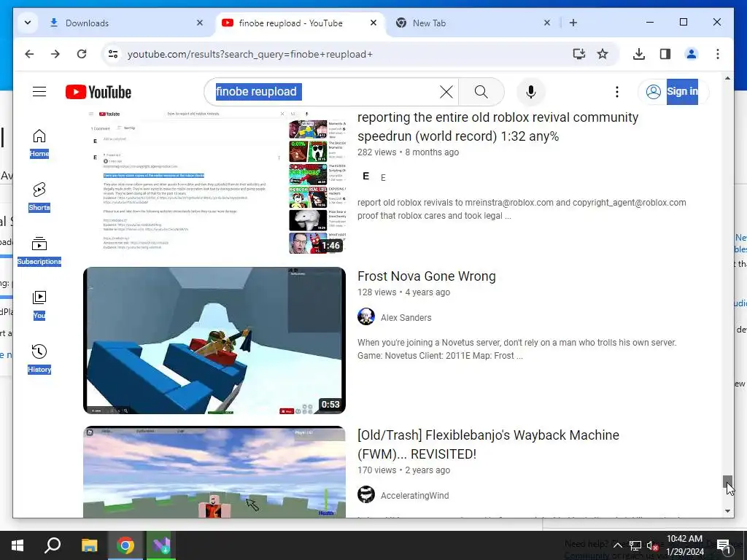Go to Home in the sidebar

click(x=39, y=144)
